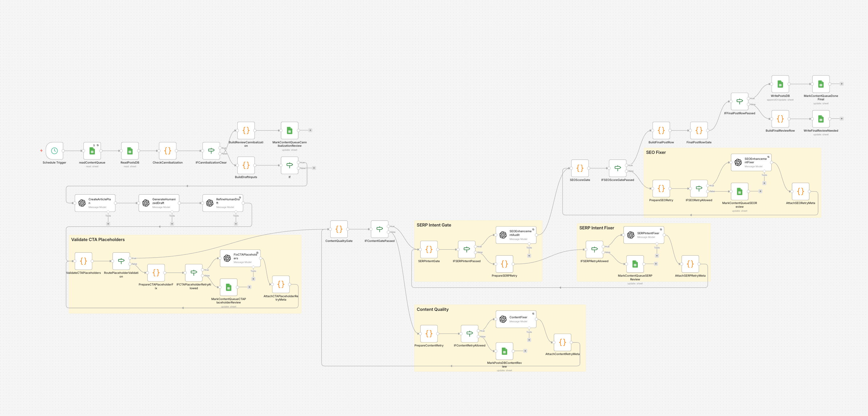Select the MarkContentQueueSERPReview sheets node
Viewport: 868px width, 416px height.
(635, 264)
